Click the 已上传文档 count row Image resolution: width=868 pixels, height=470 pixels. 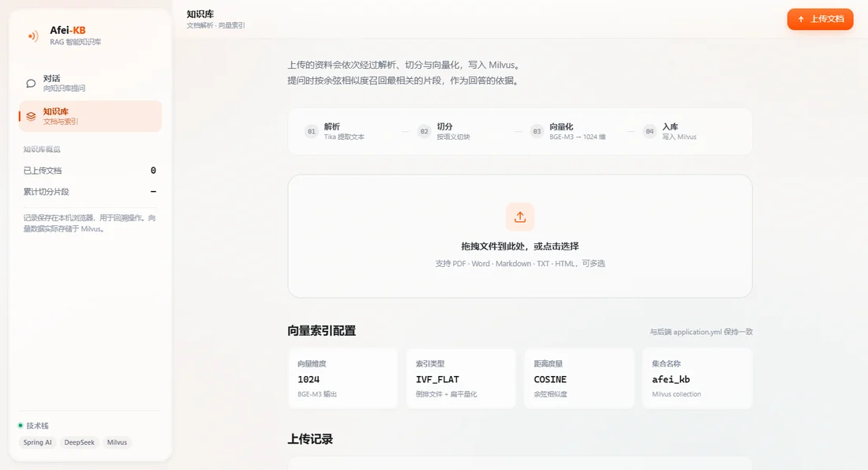pos(90,171)
